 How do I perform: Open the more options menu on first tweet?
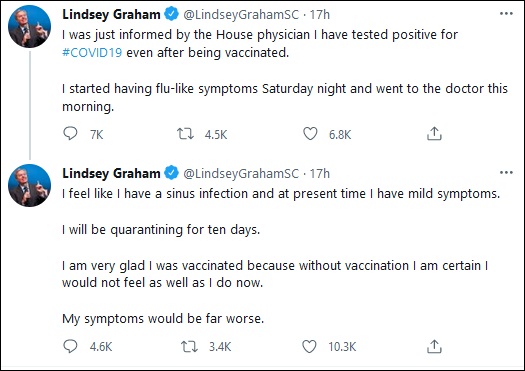click(506, 14)
